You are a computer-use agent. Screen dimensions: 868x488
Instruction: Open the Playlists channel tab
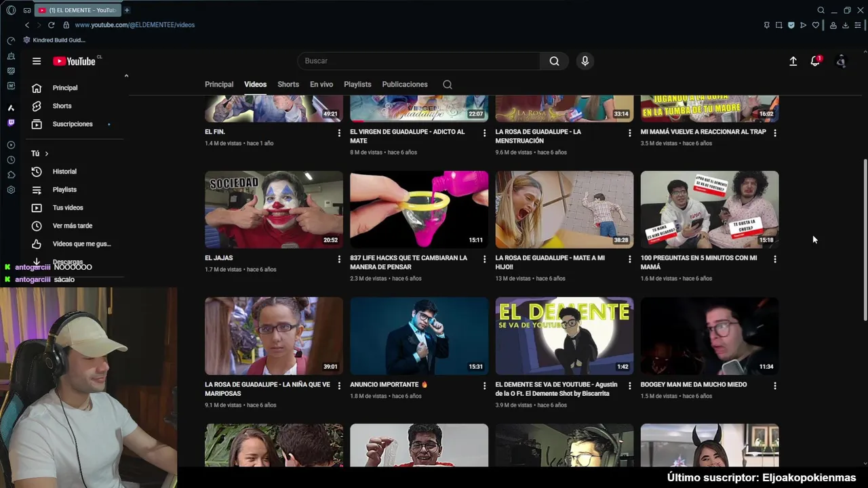(x=357, y=85)
